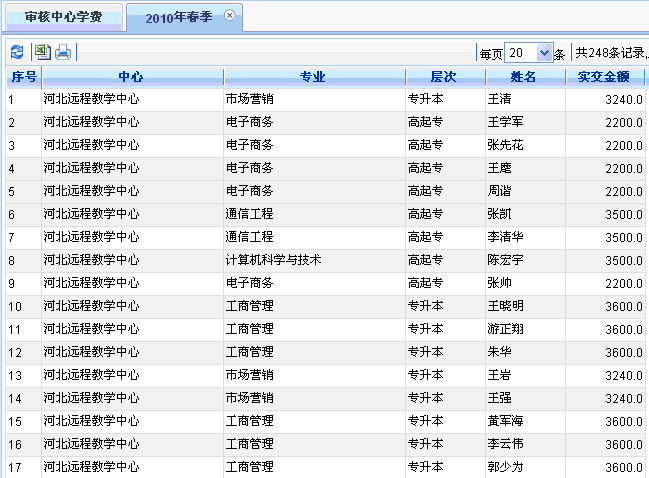649x478 pixels.
Task: Open the per-page record count dropdown
Action: pos(544,53)
